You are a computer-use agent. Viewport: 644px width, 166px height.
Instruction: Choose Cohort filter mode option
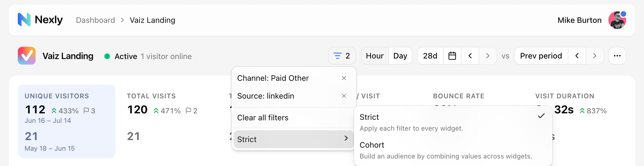453,150
